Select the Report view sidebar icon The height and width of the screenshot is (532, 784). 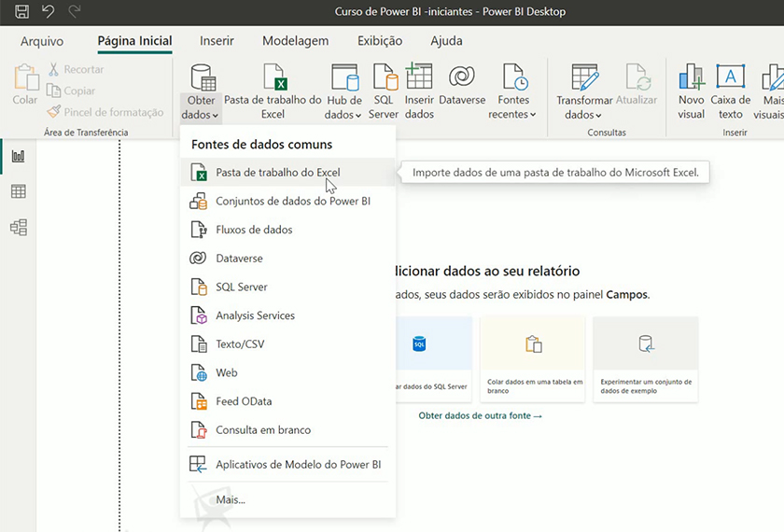click(x=18, y=156)
